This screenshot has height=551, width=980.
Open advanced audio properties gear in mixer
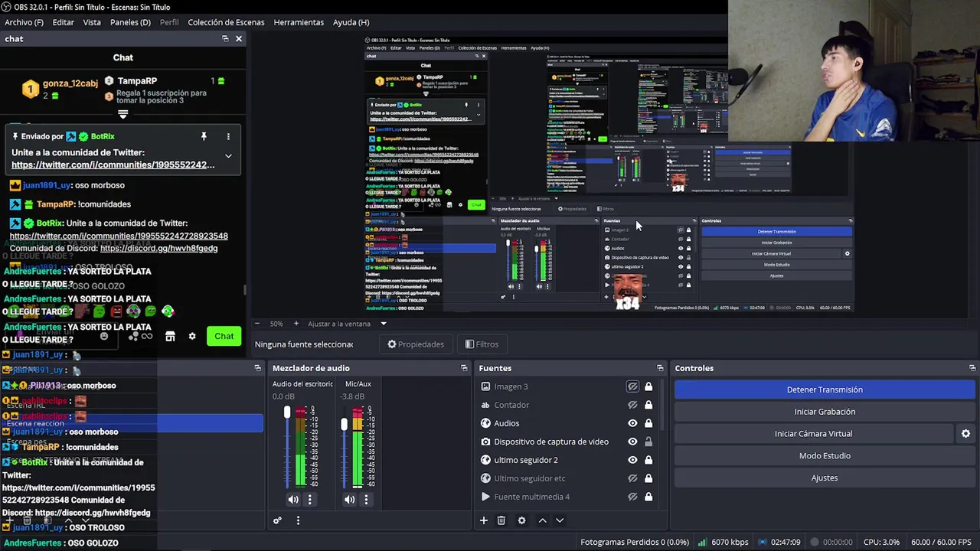tap(277, 520)
